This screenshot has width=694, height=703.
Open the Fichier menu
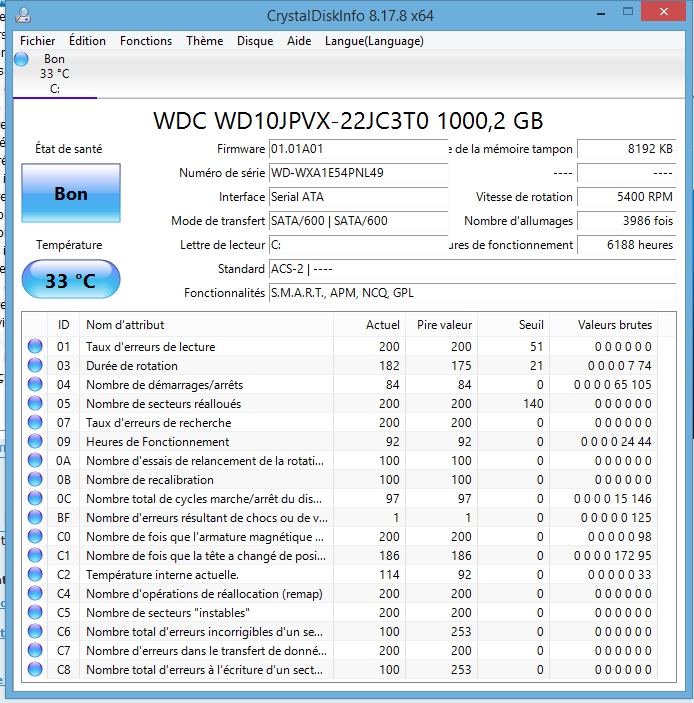point(38,41)
